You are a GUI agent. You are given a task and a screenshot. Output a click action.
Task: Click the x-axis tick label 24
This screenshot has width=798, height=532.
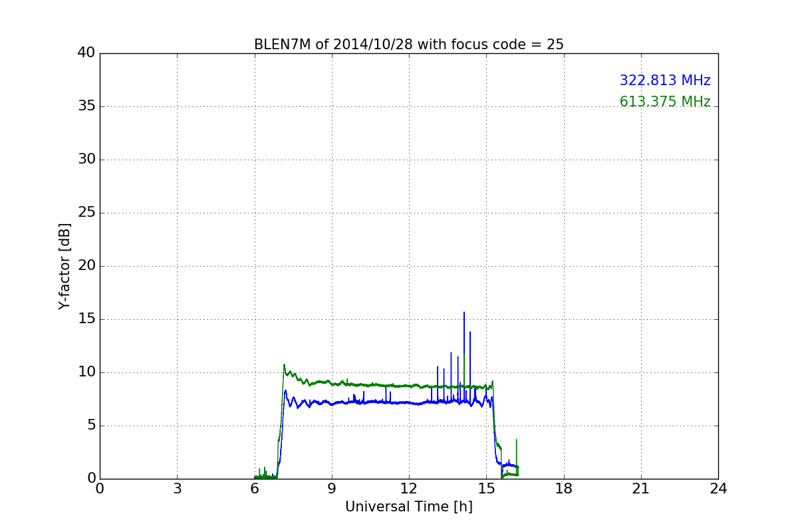(x=718, y=489)
